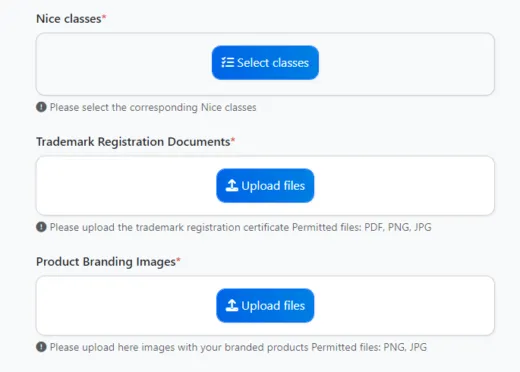Click info icon beside branded products hint
The image size is (520, 372).
point(41,347)
